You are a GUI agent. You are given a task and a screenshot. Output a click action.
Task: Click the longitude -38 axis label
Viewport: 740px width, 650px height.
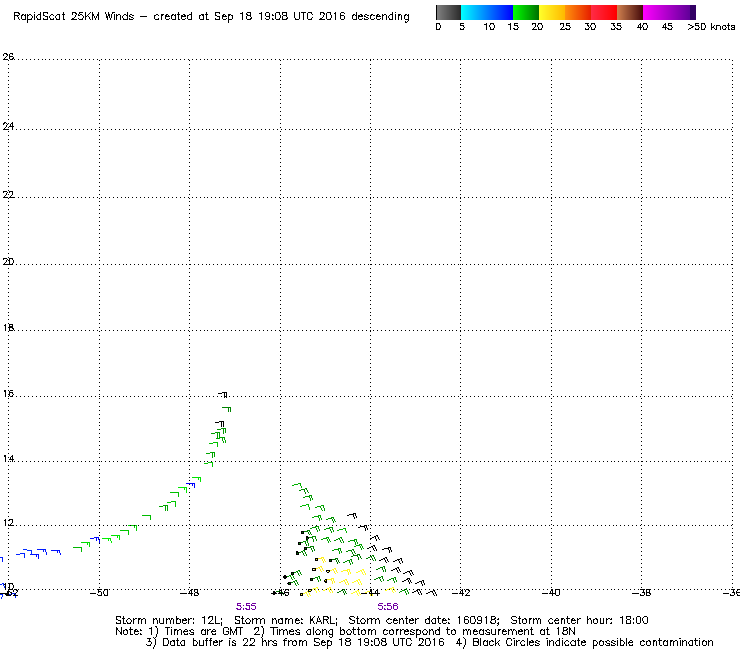[x=641, y=592]
